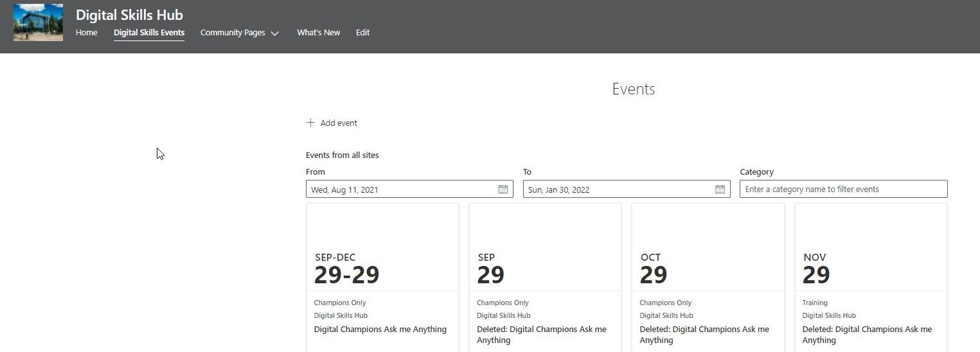
Task: Go to the Home navigation link
Action: [87, 32]
